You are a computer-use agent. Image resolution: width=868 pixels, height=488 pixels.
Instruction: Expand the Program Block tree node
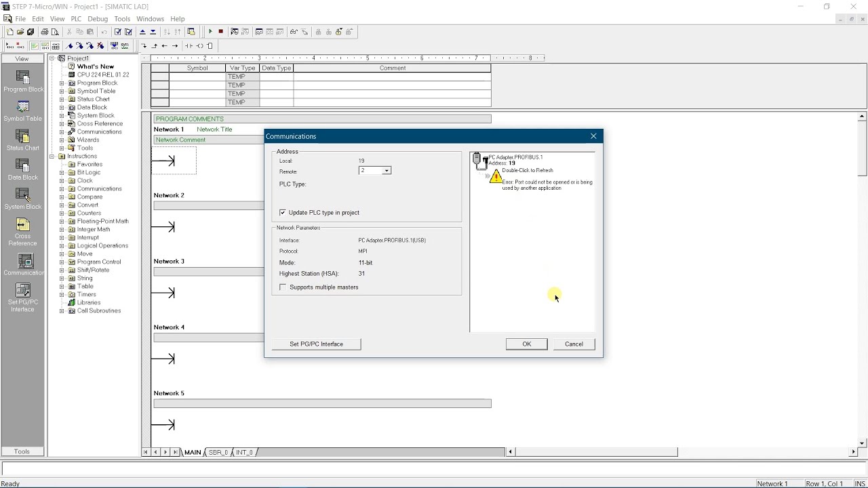(x=62, y=83)
